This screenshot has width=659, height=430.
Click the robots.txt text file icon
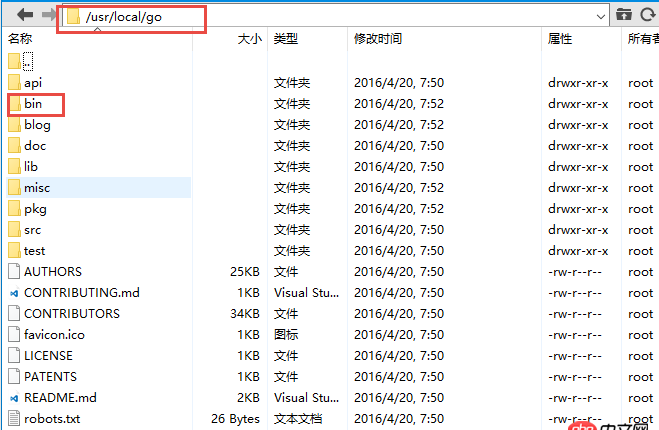click(14, 419)
